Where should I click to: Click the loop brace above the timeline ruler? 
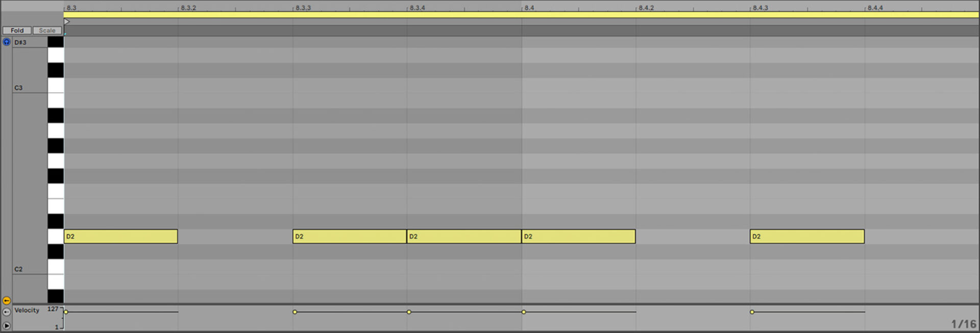pos(510,15)
